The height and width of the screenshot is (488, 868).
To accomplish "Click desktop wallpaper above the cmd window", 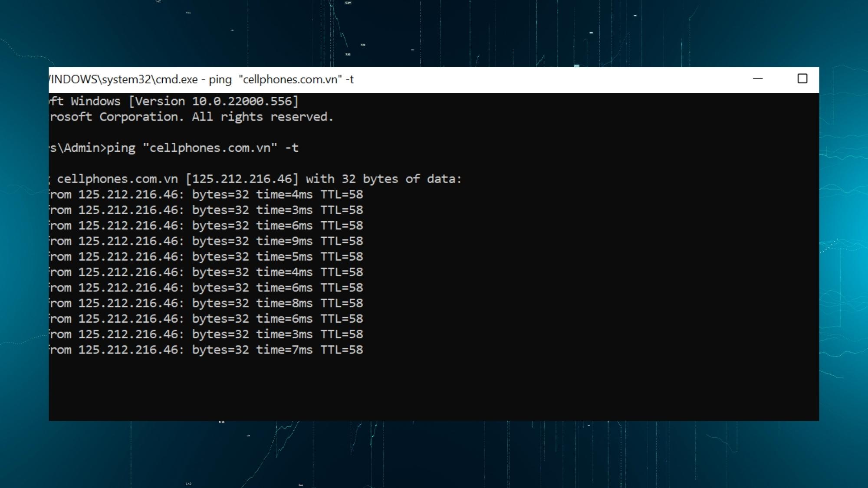I will 434,33.
